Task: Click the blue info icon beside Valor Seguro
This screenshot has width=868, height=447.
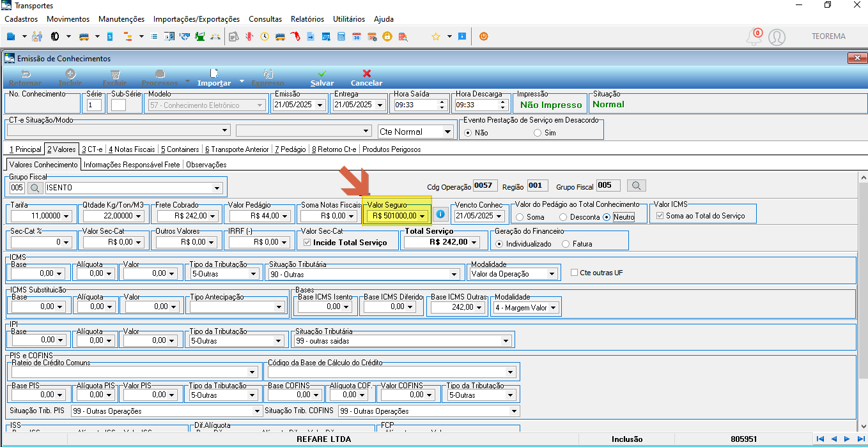Action: point(440,215)
